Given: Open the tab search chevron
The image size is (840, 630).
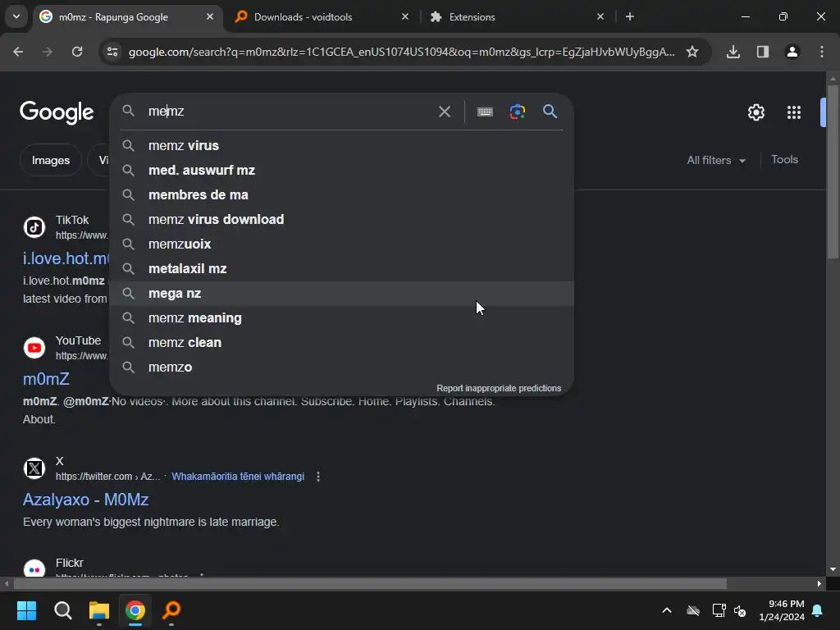Looking at the screenshot, I should (16, 16).
